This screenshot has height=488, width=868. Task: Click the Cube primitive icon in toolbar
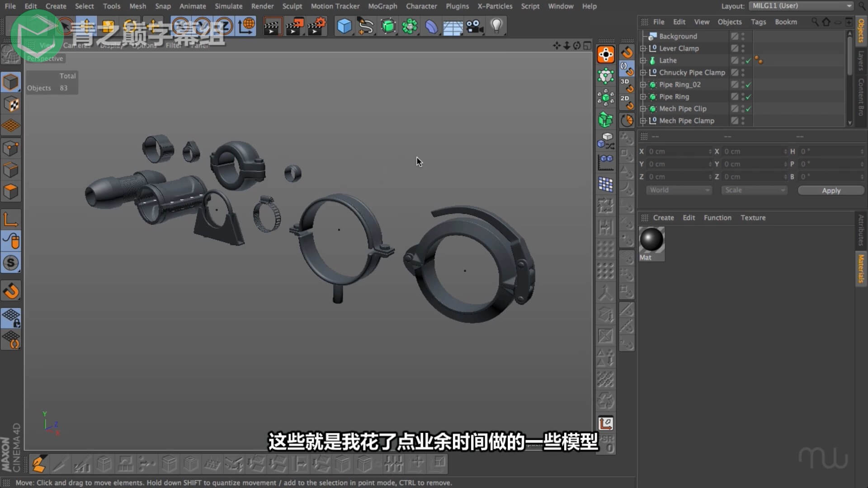[344, 26]
